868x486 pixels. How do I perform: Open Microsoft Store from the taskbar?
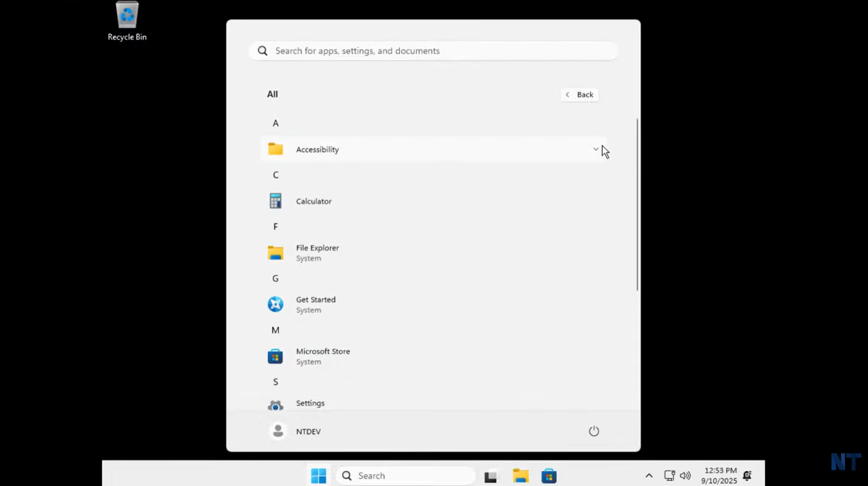tap(549, 476)
